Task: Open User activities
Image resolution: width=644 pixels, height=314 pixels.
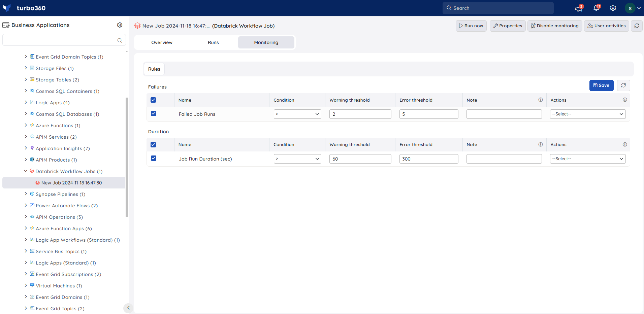Action: (607, 26)
